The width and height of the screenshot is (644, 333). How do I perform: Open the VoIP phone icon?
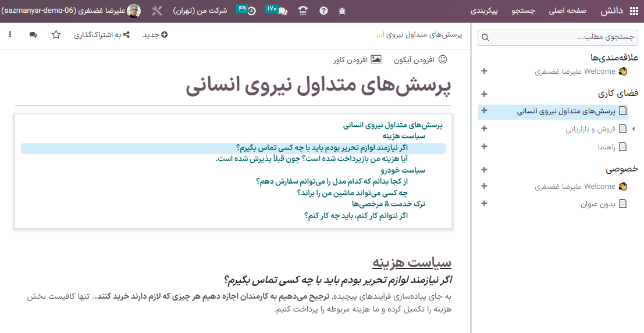click(303, 11)
